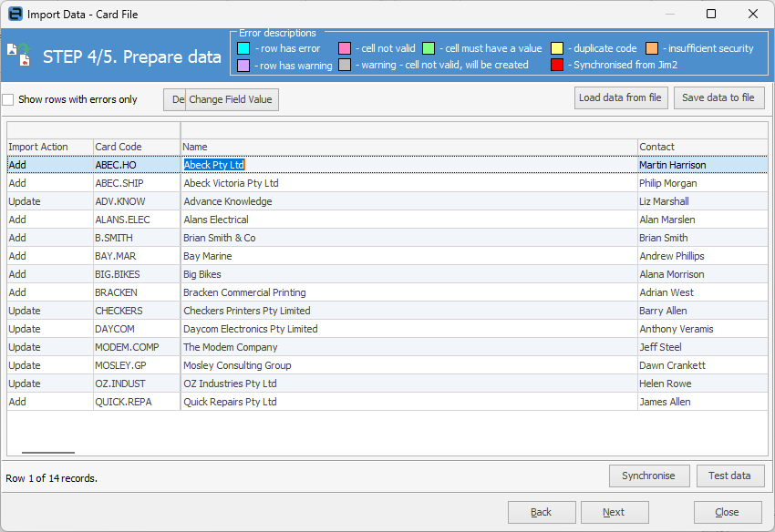Select contact James Allen

tap(703, 403)
